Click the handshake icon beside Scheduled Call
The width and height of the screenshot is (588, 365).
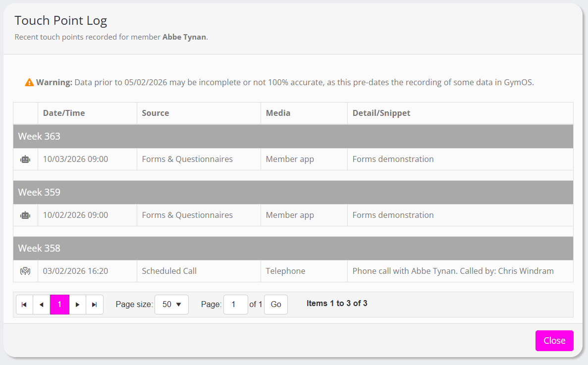[25, 271]
